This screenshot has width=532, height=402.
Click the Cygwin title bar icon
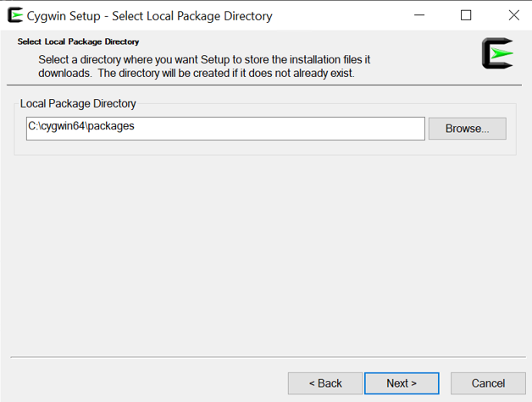15,15
